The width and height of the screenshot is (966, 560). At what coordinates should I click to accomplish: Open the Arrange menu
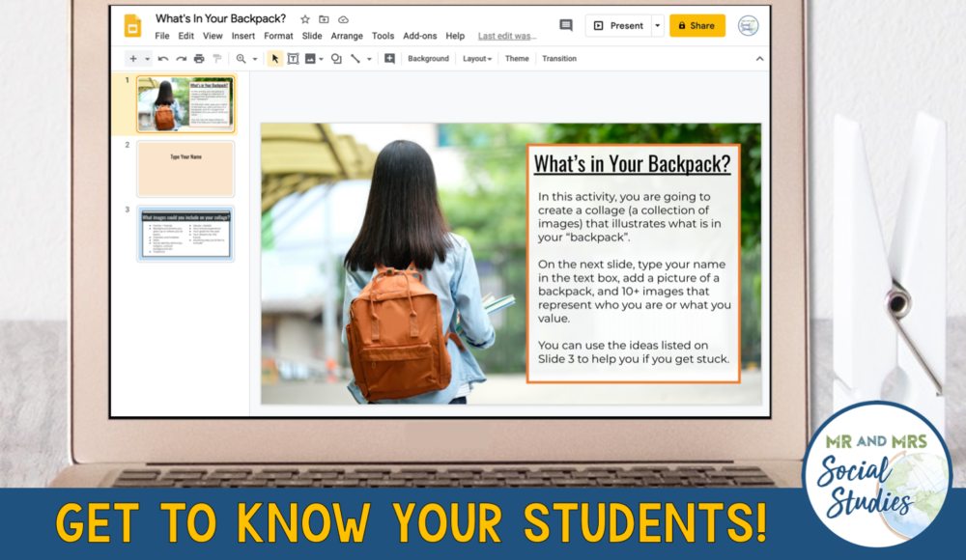(x=347, y=36)
